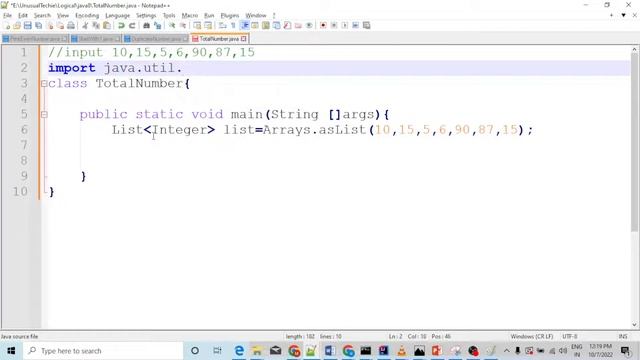640x360 pixels.
Task: Open Find with the binoculars icon
Action: [146, 25]
